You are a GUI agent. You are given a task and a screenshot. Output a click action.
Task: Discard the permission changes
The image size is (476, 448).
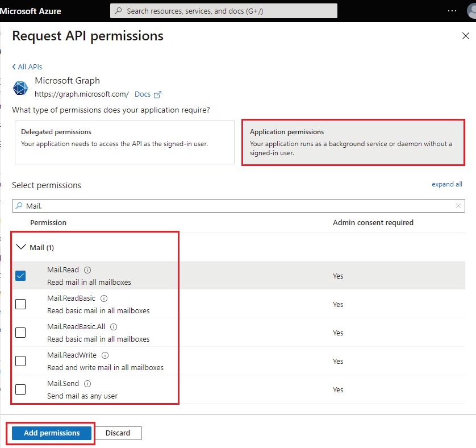[119, 433]
